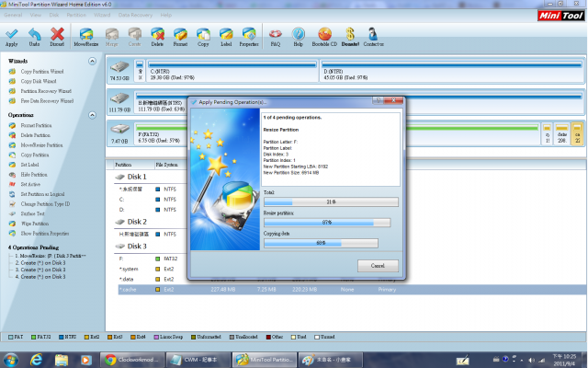Click the Create toolbar icon

pyautogui.click(x=135, y=34)
